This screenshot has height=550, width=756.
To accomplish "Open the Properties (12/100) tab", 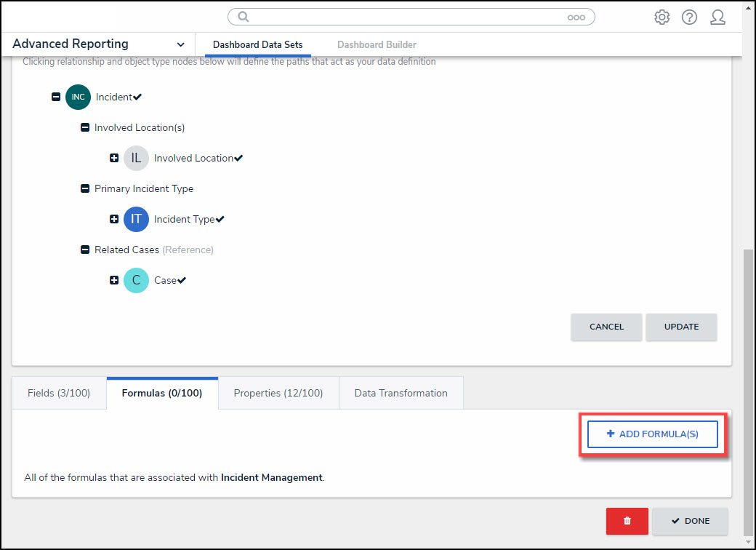I will (x=278, y=393).
